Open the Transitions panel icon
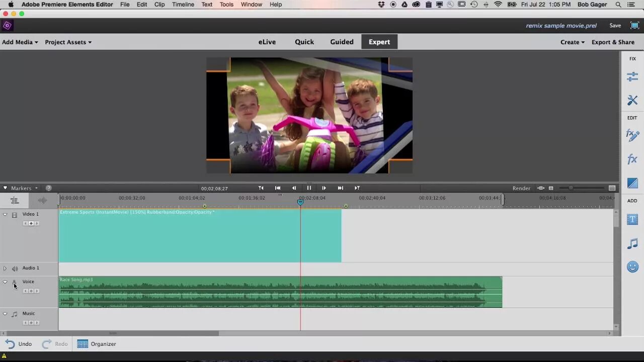This screenshot has width=644, height=362. point(632,184)
